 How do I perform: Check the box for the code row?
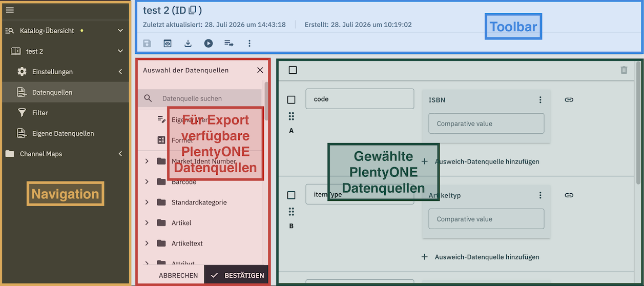pos(292,100)
